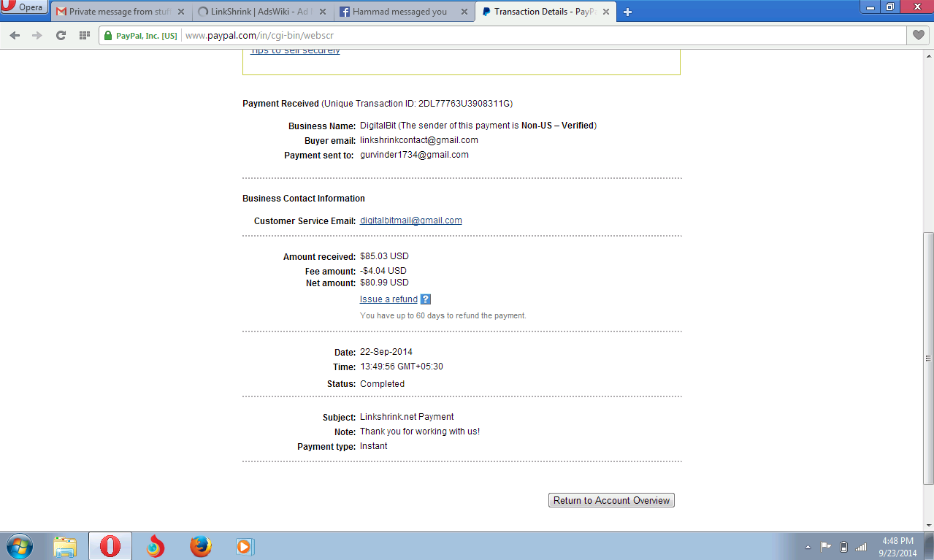This screenshot has height=560, width=934.
Task: Click the DigitalBit business name text
Action: [x=378, y=126]
